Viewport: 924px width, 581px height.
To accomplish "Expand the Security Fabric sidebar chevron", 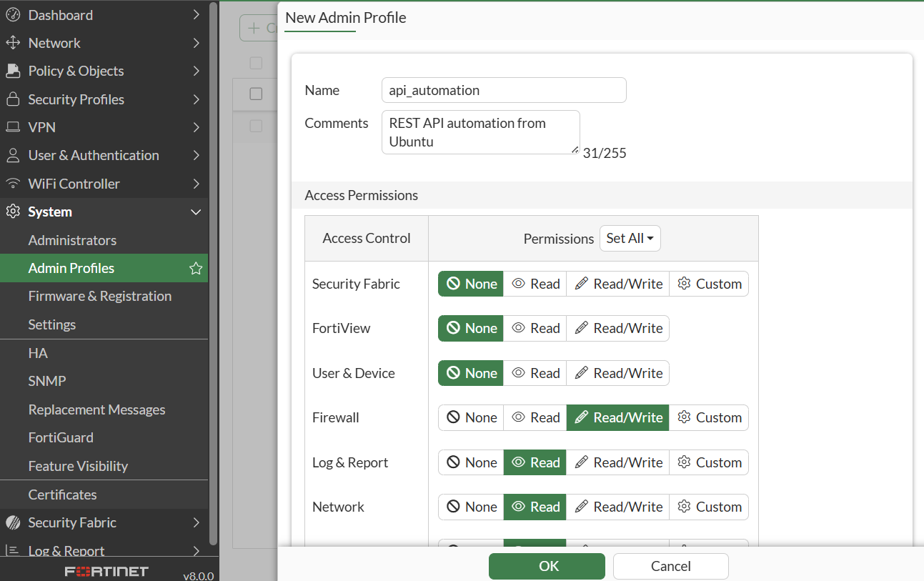I will [x=196, y=522].
